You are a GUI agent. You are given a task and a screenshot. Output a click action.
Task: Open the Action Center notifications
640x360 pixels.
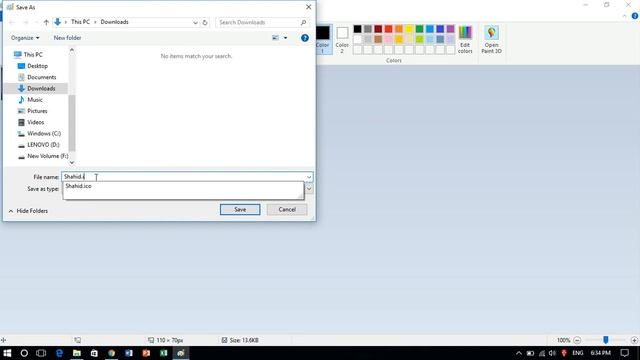pyautogui.click(x=624, y=353)
